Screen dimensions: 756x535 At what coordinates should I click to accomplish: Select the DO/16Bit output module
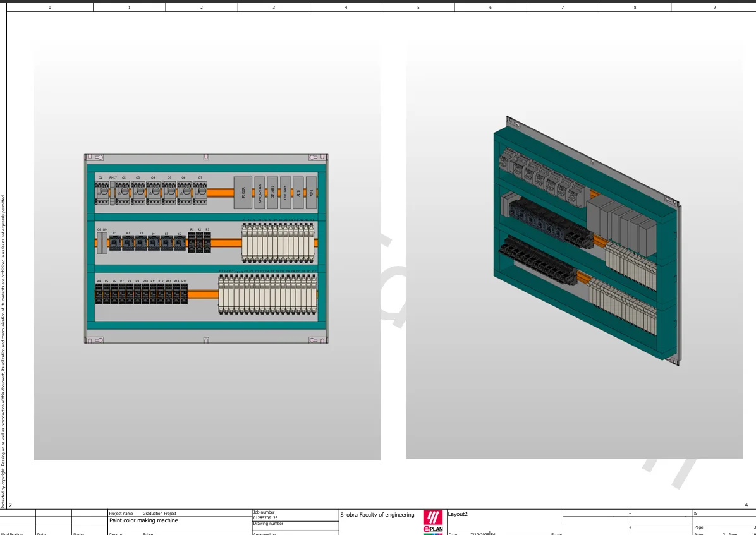(x=286, y=193)
